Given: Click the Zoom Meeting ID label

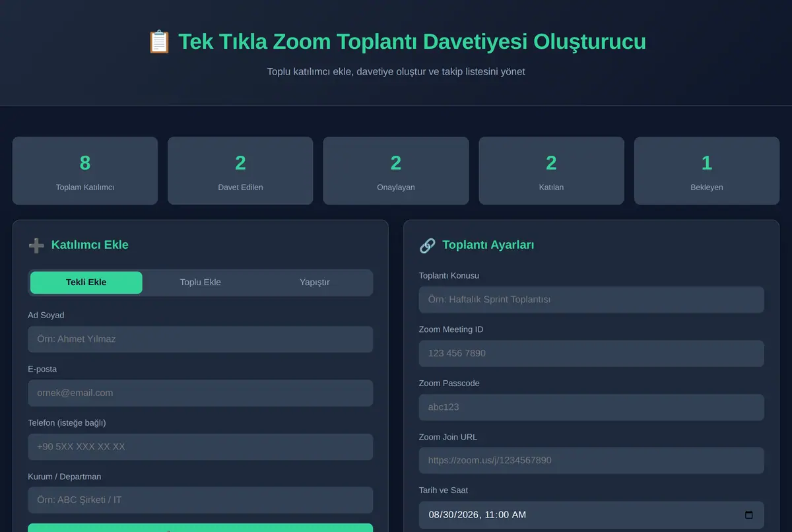Looking at the screenshot, I should (451, 329).
